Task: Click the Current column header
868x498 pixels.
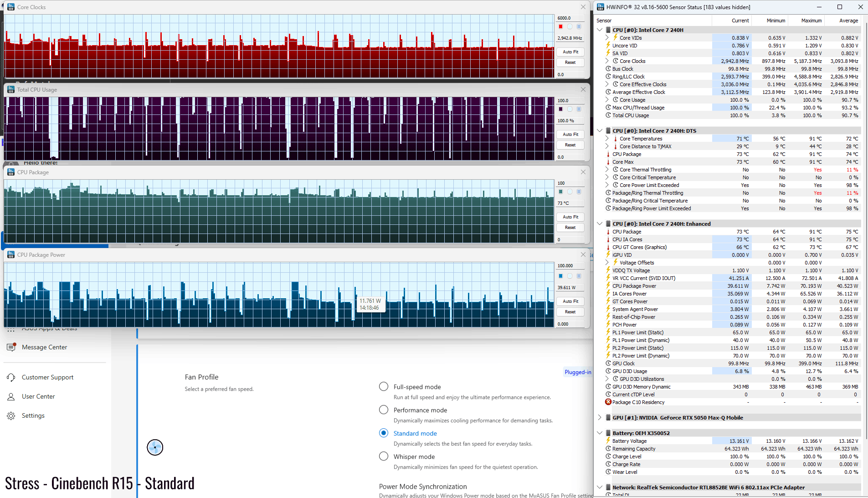Action: tap(732, 21)
